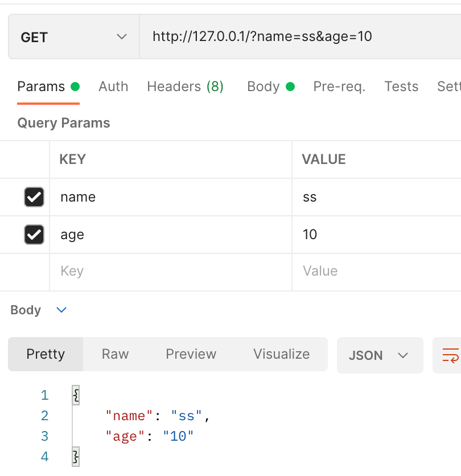Click the empty Key placeholder cell
Screen dimensions: 461x476
tap(171, 272)
